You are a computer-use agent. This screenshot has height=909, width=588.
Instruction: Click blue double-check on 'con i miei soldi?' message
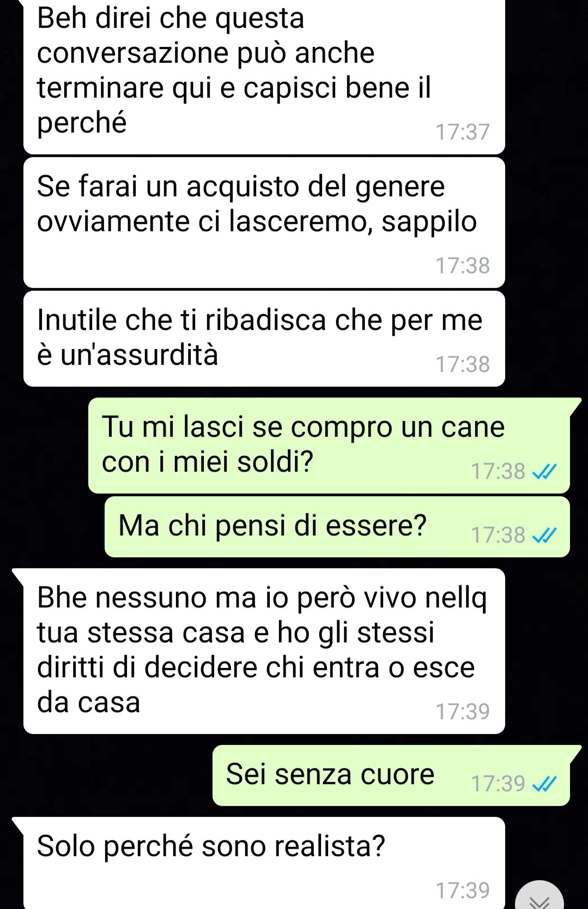coord(544,472)
